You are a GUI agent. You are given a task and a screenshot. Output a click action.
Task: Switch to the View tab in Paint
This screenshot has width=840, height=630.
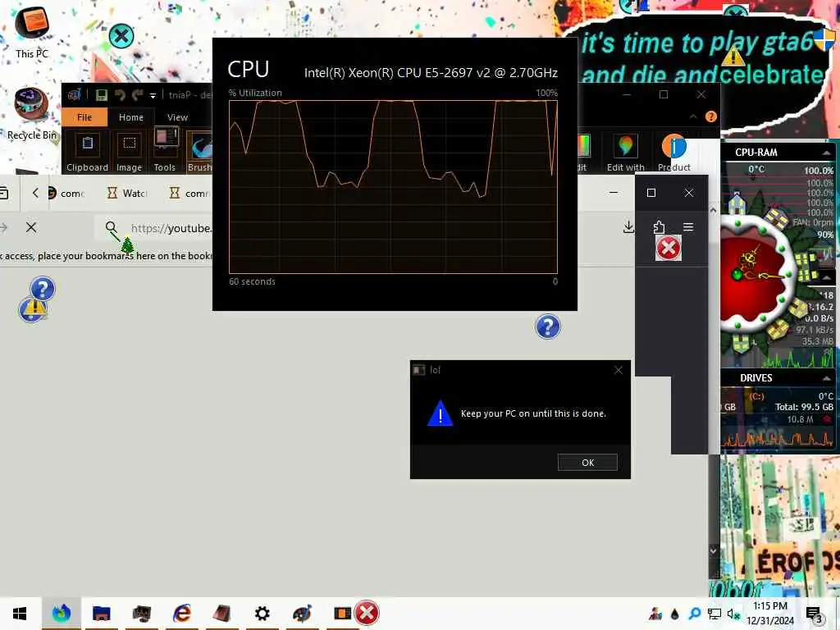pos(177,117)
